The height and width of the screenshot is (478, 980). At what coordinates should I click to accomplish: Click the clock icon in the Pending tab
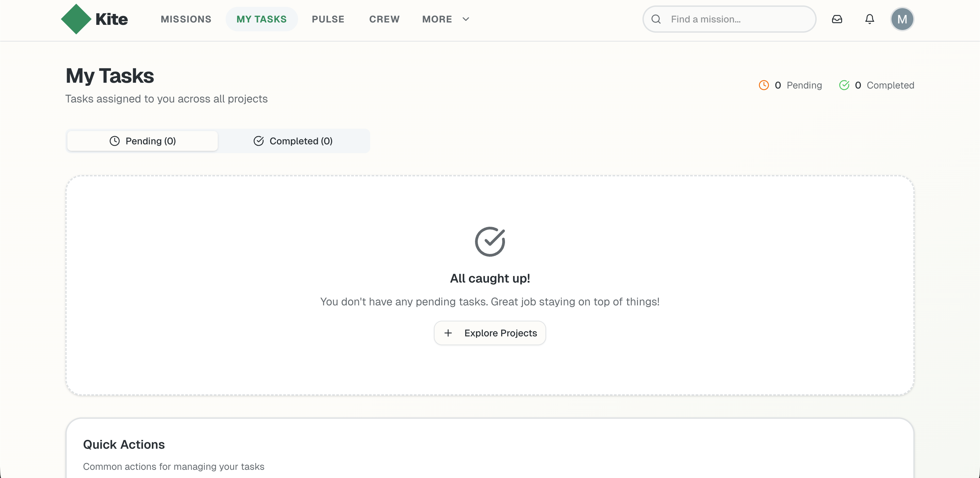pyautogui.click(x=115, y=141)
